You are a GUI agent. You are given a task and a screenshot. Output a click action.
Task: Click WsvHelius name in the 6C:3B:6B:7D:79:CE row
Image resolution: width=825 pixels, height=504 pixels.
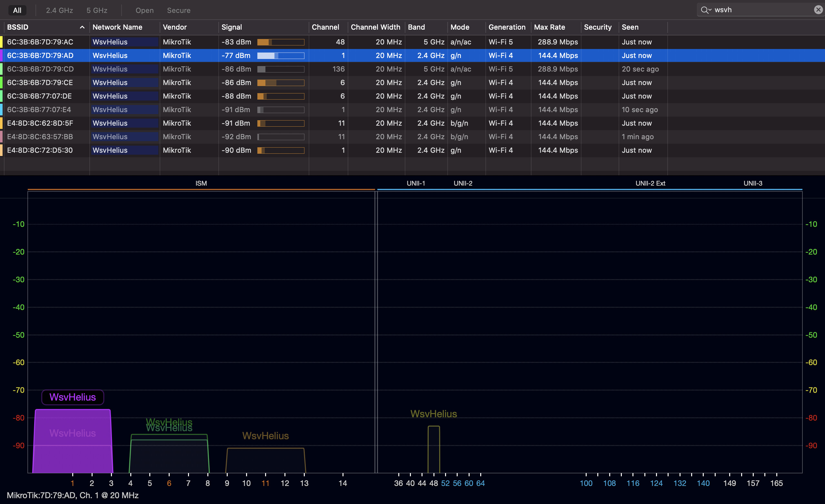[x=110, y=82]
